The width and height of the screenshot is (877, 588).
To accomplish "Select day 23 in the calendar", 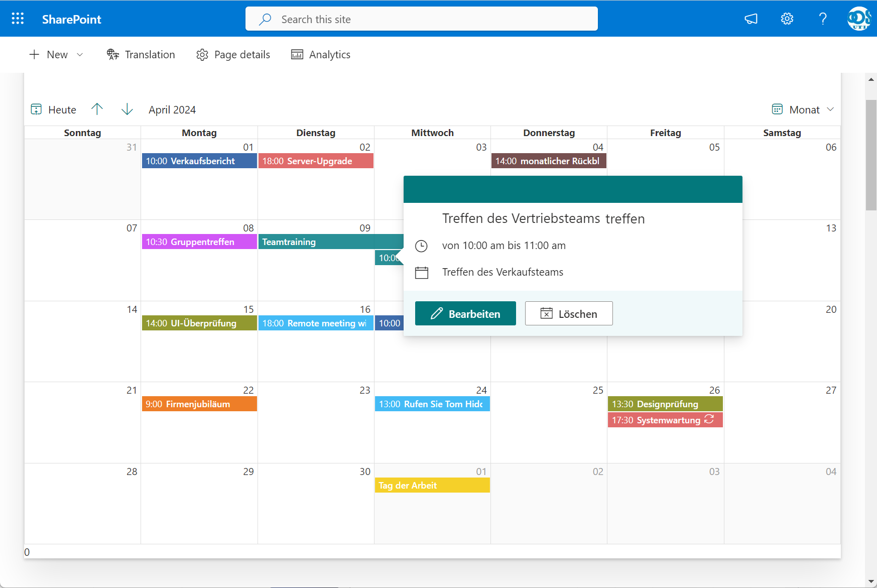I will coord(316,422).
